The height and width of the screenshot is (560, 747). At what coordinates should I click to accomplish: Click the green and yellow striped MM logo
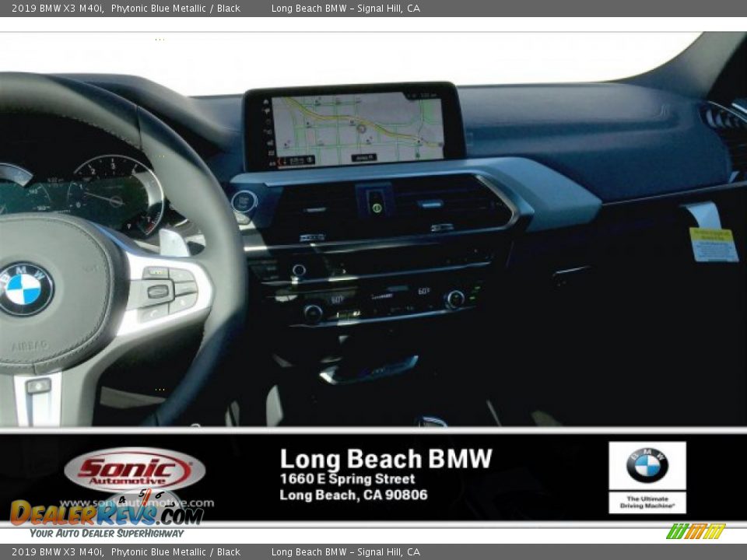click(696, 531)
